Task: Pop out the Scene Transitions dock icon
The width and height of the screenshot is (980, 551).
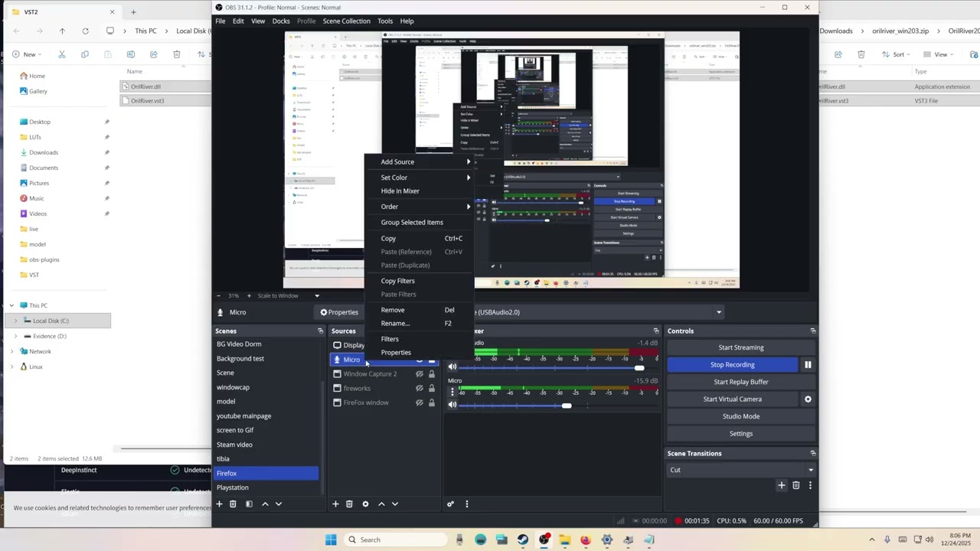Action: [812, 453]
